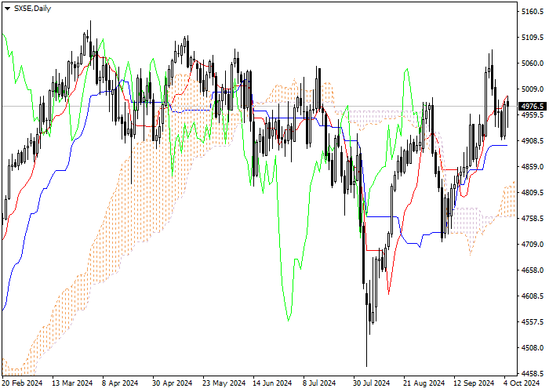
Task: Click the 4859.0 price axis label
Action: pyautogui.click(x=533, y=167)
